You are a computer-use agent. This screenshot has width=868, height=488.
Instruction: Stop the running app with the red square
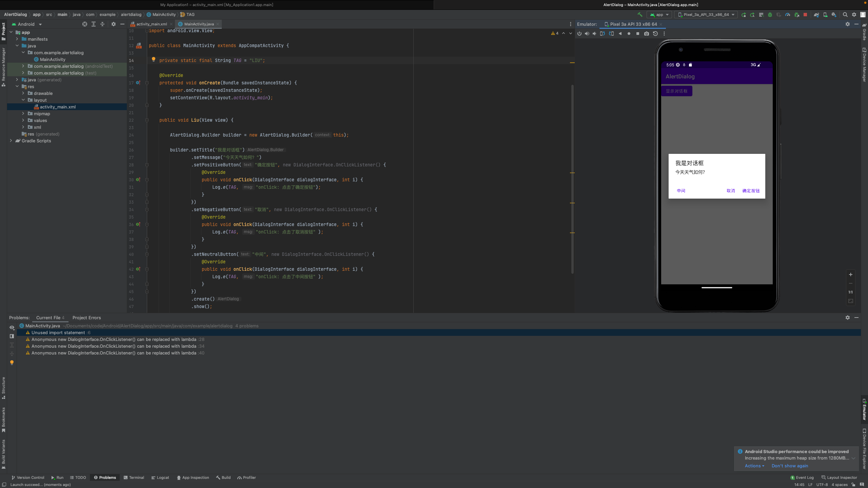(x=805, y=15)
